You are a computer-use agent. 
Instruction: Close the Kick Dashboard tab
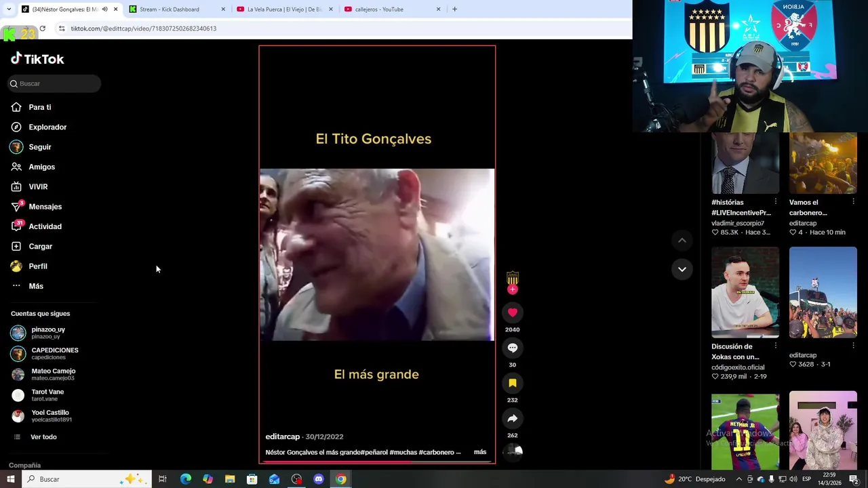(223, 9)
